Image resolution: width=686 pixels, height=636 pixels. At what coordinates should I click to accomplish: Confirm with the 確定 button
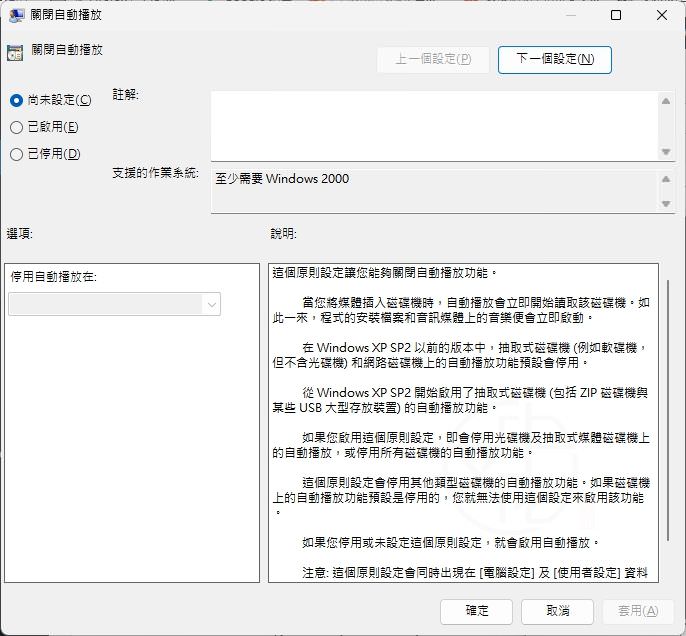(476, 611)
